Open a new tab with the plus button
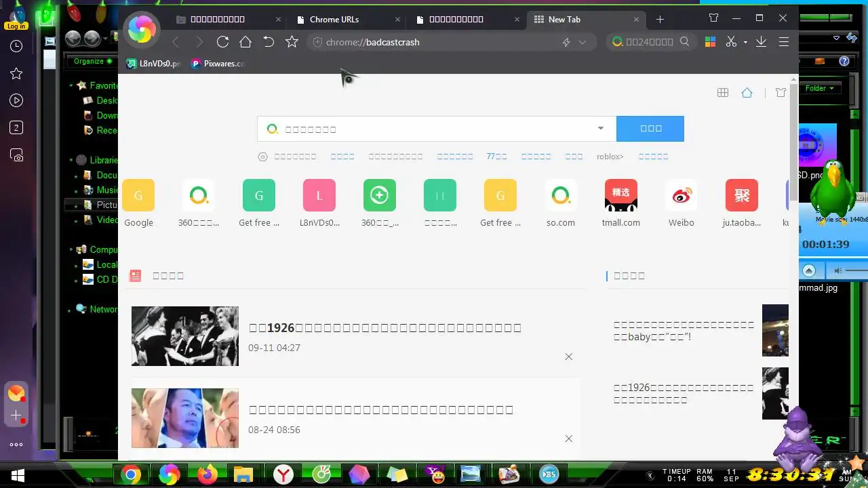868x488 pixels. pyautogui.click(x=660, y=20)
